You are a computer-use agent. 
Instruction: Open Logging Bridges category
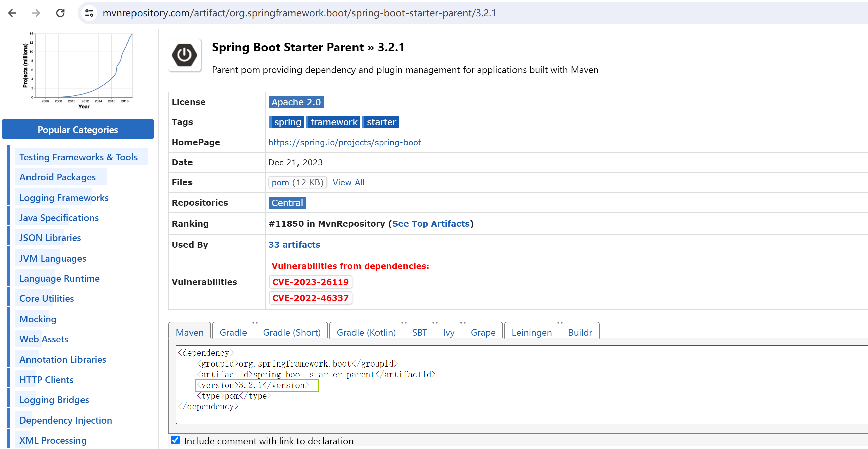click(54, 400)
